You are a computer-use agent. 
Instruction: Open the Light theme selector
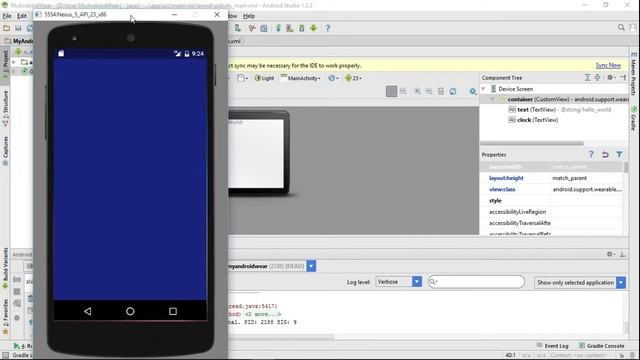pos(264,78)
